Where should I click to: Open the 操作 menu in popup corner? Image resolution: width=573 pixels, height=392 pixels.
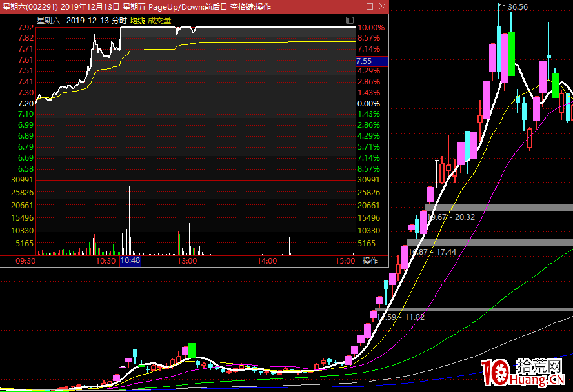point(370,261)
